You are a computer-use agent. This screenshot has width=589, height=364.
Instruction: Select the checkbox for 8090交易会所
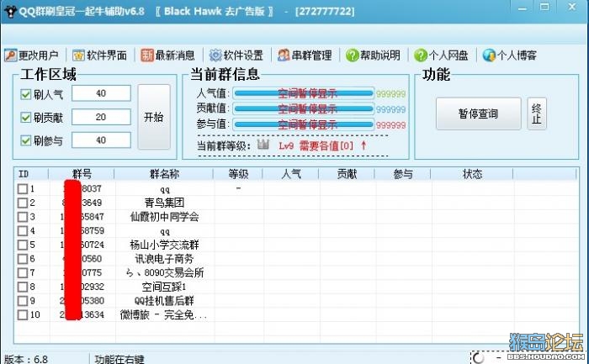[23, 272]
